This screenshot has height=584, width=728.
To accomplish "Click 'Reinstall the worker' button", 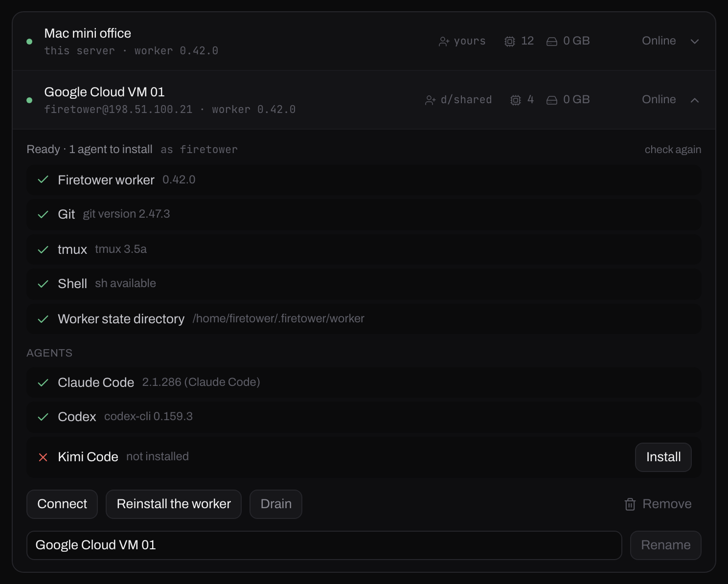I will [174, 504].
